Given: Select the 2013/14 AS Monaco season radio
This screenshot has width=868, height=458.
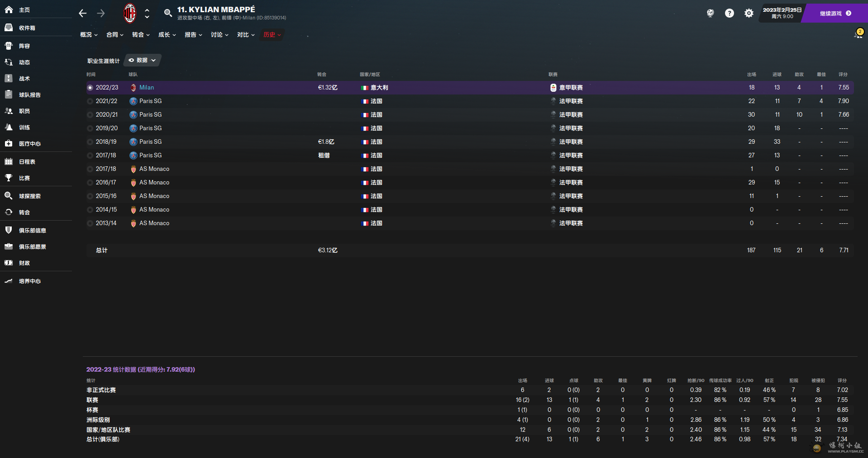Looking at the screenshot, I should click(x=90, y=223).
